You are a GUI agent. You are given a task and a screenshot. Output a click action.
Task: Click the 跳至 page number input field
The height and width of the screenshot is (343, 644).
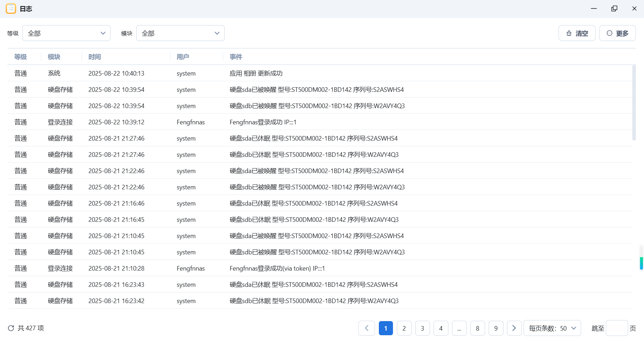pos(617,328)
